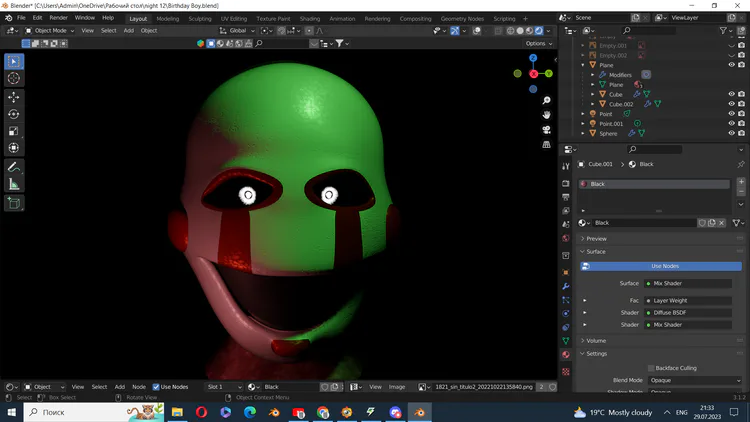
Task: Open the Render properties tab
Action: 566,183
